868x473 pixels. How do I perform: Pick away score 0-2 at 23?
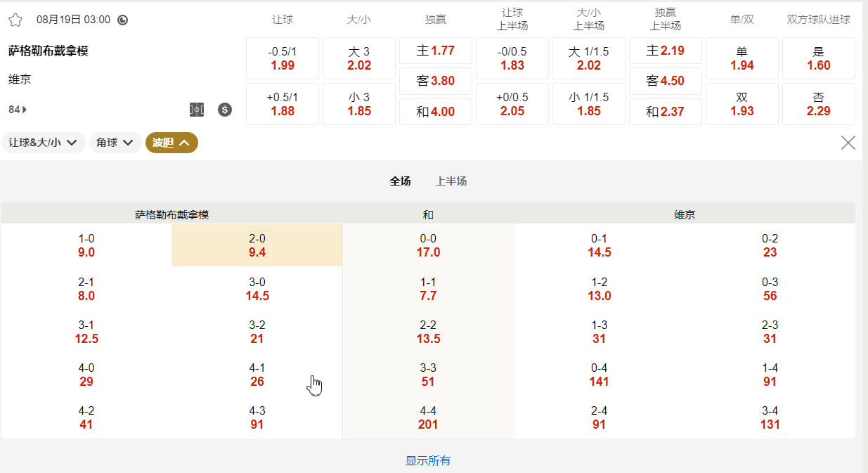(x=770, y=245)
